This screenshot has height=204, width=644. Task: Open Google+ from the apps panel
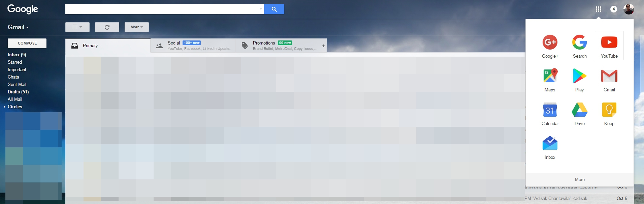[x=550, y=46]
